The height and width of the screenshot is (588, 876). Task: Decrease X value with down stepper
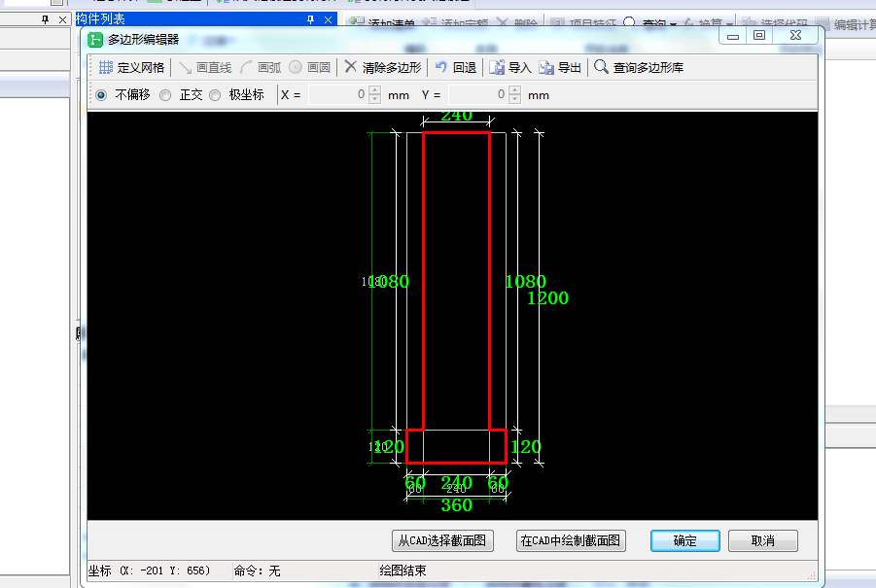coord(375,100)
